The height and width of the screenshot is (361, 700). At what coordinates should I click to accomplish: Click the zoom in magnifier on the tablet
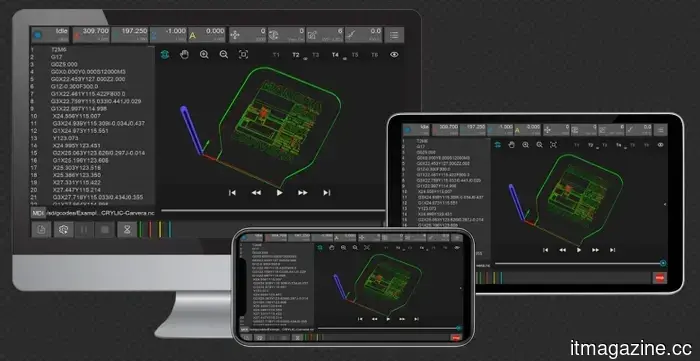pos(525,145)
